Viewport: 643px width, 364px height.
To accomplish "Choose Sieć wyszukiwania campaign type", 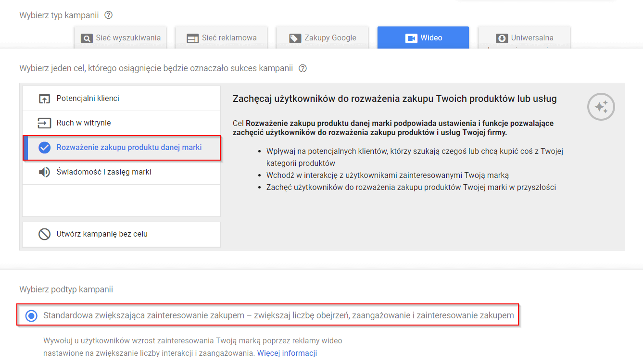I will [120, 38].
